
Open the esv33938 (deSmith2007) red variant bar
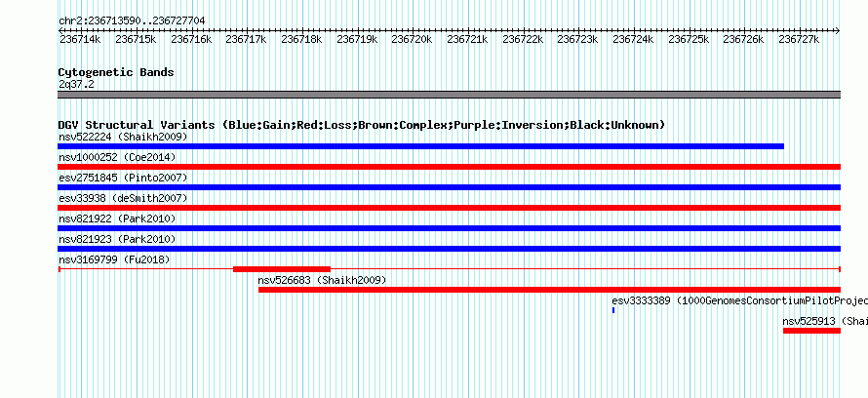click(x=449, y=208)
